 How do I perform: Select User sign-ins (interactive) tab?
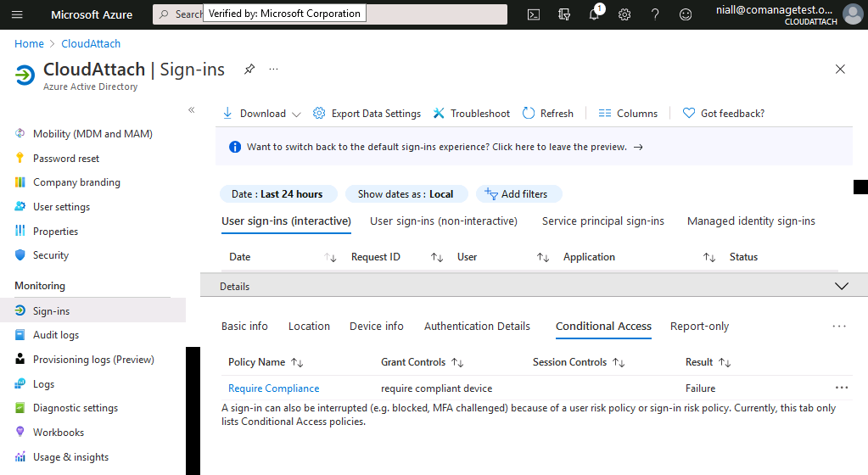(286, 221)
